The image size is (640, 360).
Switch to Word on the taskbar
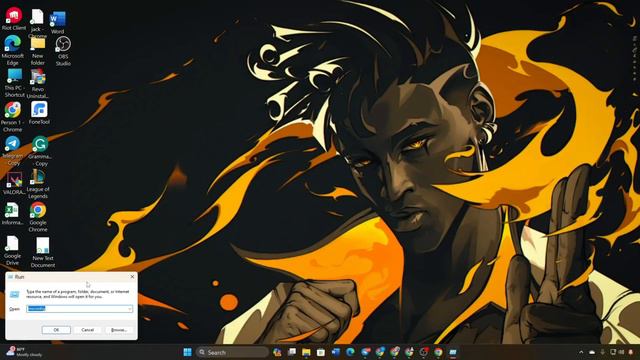336,352
